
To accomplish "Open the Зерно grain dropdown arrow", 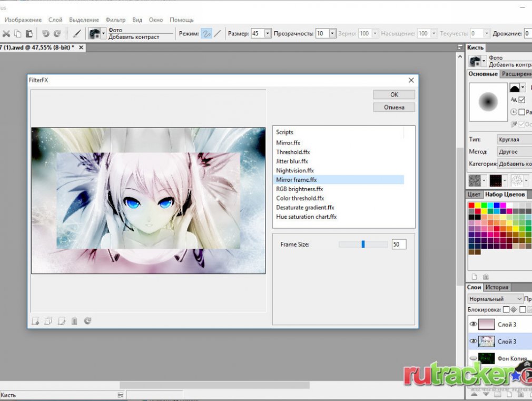I will click(x=375, y=33).
